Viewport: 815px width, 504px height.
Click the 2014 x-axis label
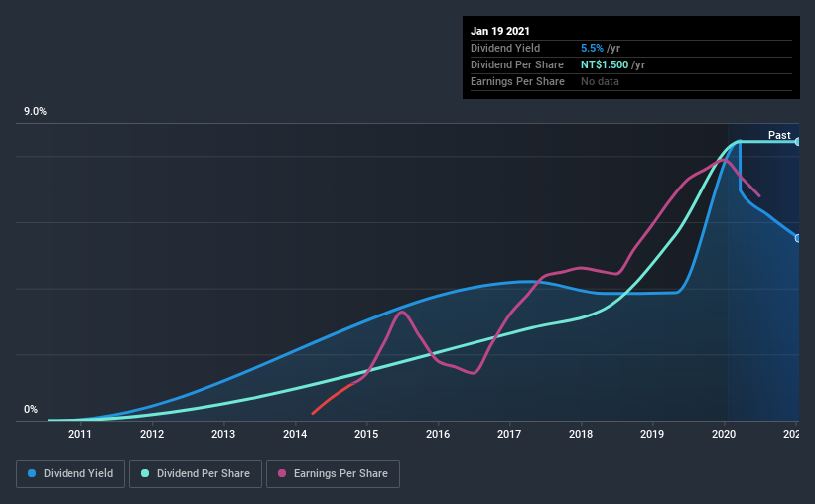(x=295, y=434)
